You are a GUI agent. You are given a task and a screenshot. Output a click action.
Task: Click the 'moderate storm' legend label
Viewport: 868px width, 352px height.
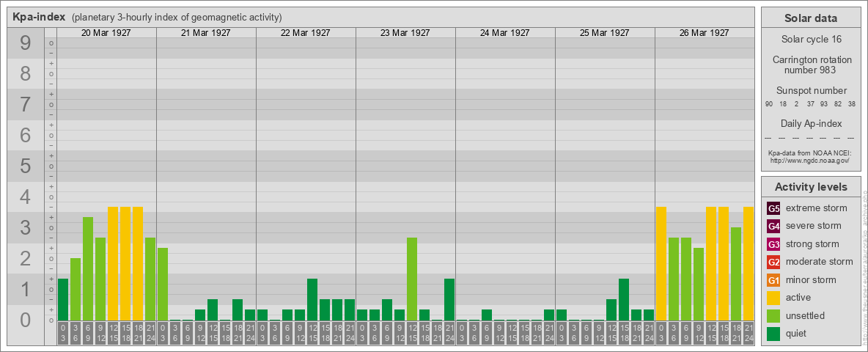[x=820, y=262]
